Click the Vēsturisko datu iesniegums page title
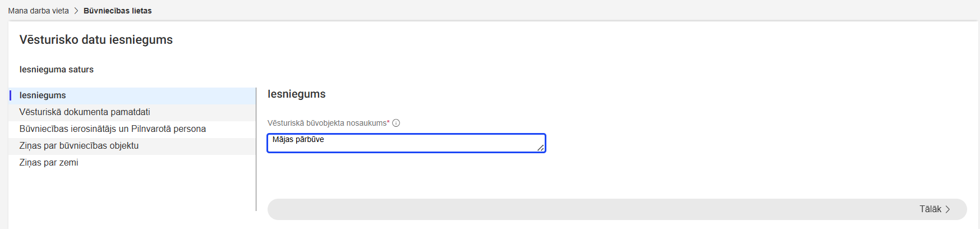 coord(96,40)
